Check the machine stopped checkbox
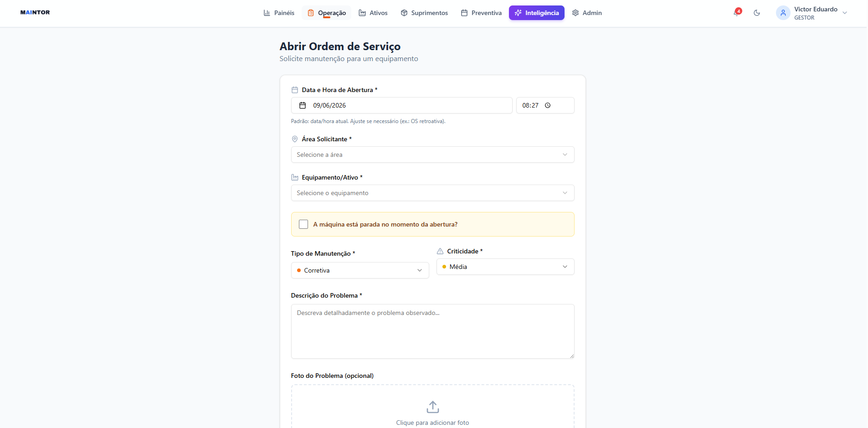Viewport: 868px width, 428px height. [x=303, y=224]
